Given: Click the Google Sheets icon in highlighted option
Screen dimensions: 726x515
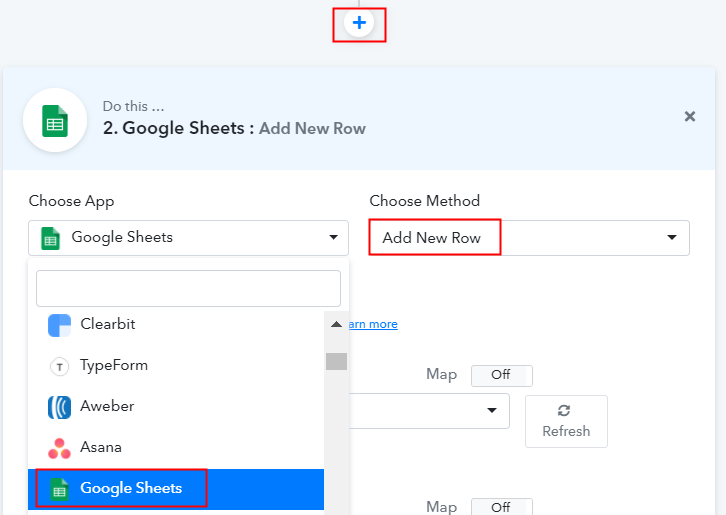Looking at the screenshot, I should [x=60, y=489].
